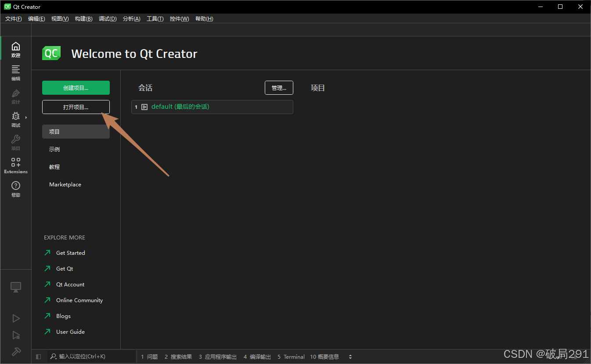Click the 管理... sessions button
This screenshot has height=364, width=591.
click(279, 88)
